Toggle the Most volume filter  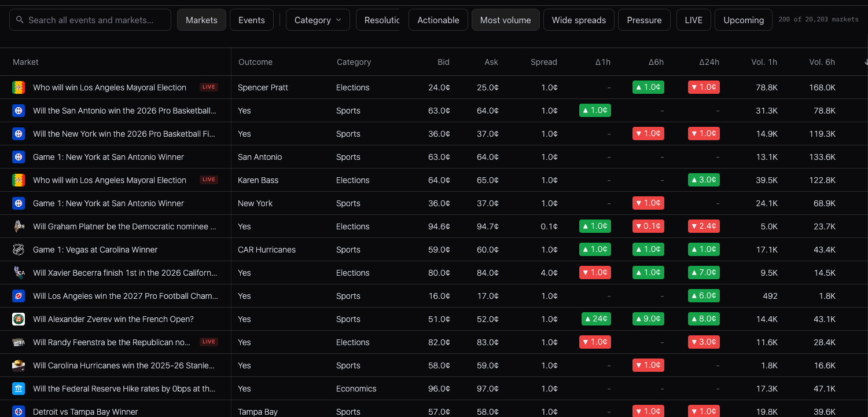coord(505,20)
